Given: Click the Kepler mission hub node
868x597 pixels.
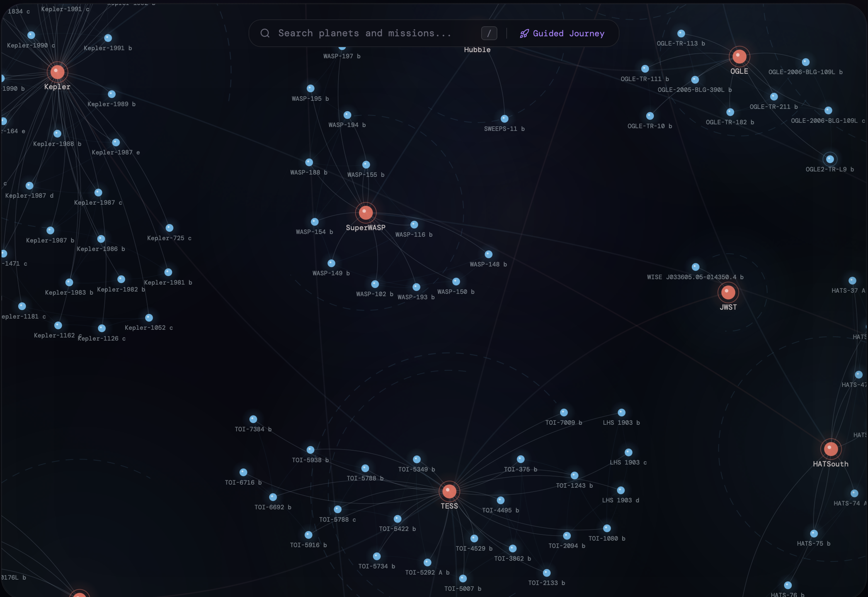Looking at the screenshot, I should [58, 72].
